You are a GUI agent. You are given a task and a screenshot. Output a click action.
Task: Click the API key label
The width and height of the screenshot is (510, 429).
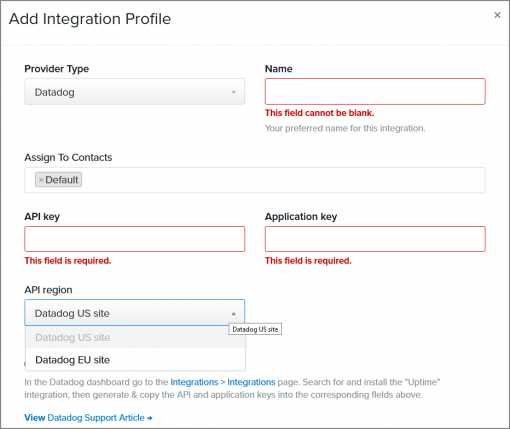(x=42, y=217)
